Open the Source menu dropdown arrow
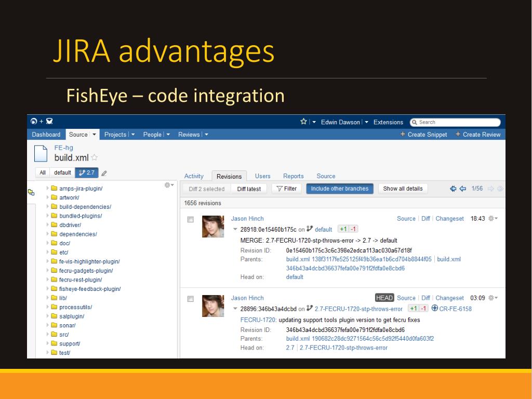 click(x=95, y=135)
